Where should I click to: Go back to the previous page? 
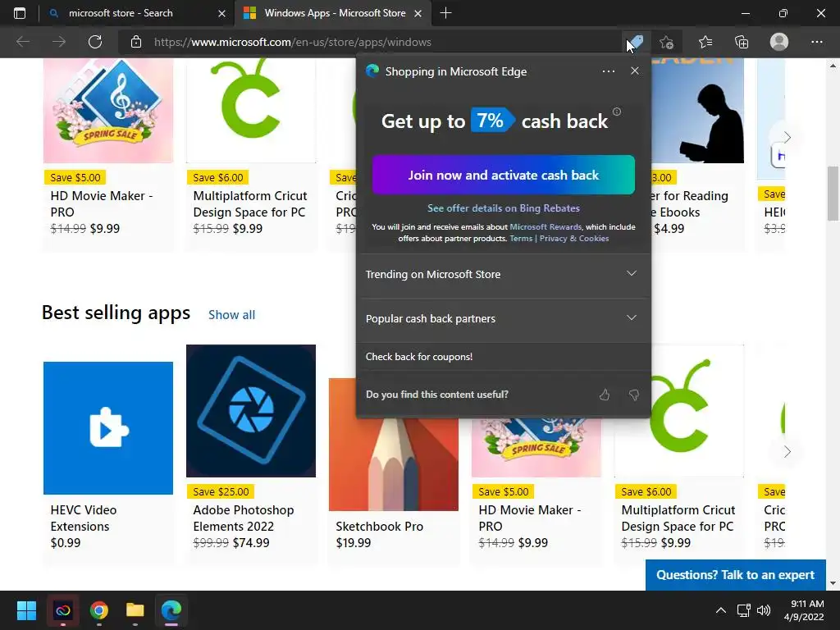[x=22, y=42]
